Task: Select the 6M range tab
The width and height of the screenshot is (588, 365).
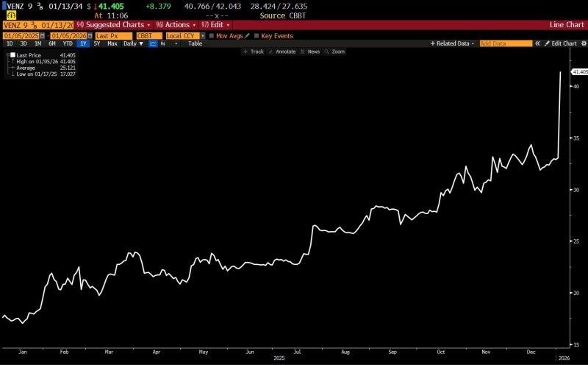Action: click(x=52, y=43)
